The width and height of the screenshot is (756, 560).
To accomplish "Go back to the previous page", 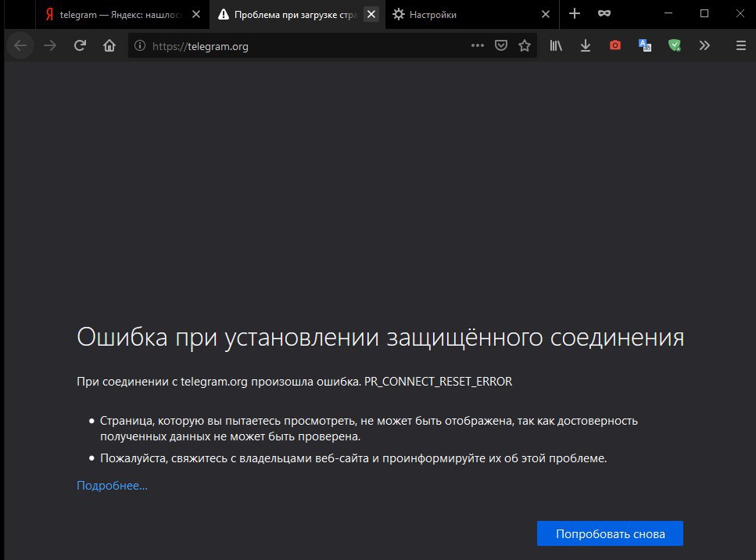I will [20, 46].
